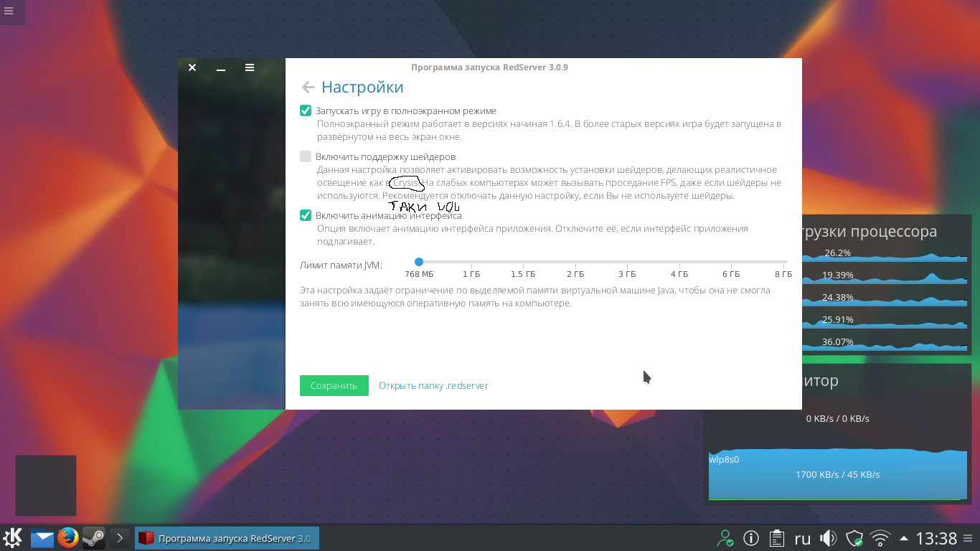
Task: Click Сохранить to save settings
Action: tap(334, 385)
